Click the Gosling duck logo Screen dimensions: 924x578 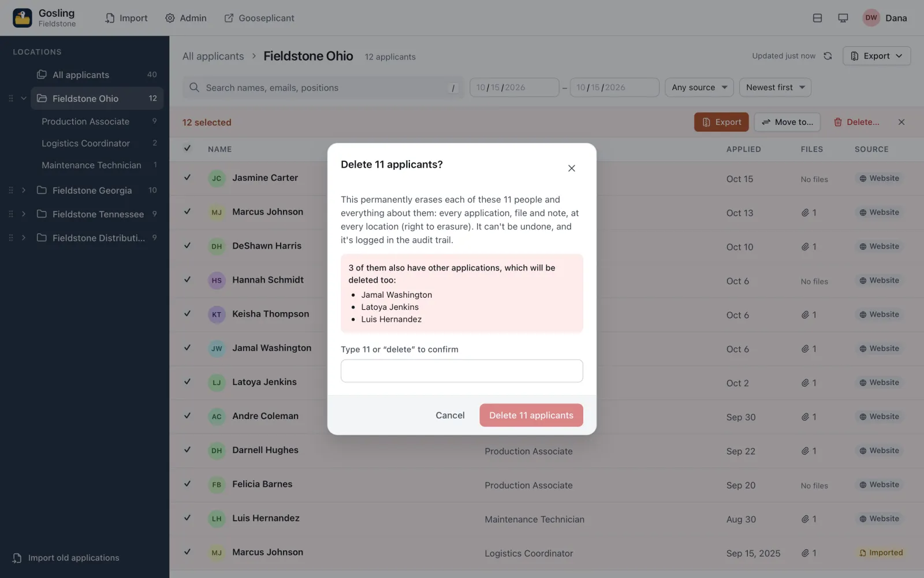point(23,18)
